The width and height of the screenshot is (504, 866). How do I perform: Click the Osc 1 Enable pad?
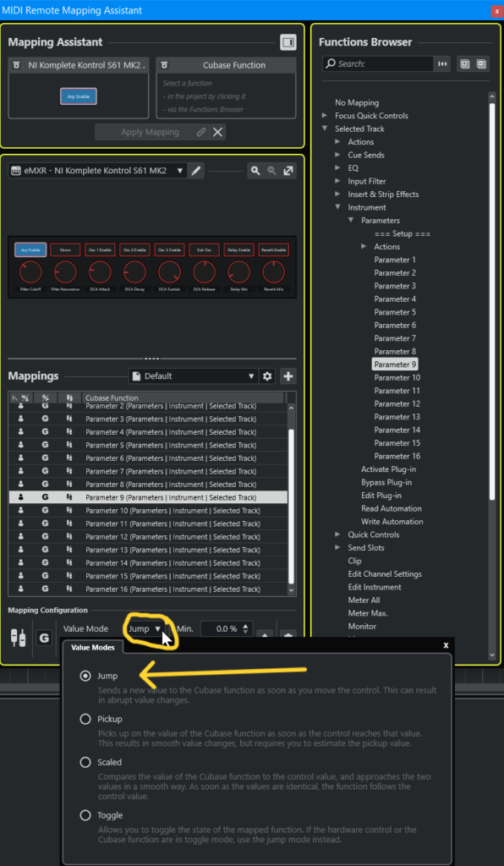(100, 249)
